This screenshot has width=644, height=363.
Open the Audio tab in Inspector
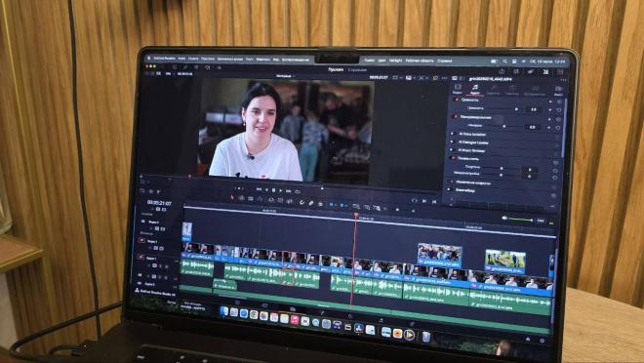[x=475, y=89]
